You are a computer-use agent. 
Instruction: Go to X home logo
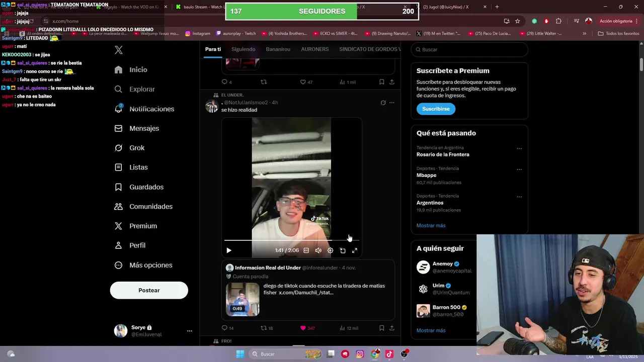119,50
